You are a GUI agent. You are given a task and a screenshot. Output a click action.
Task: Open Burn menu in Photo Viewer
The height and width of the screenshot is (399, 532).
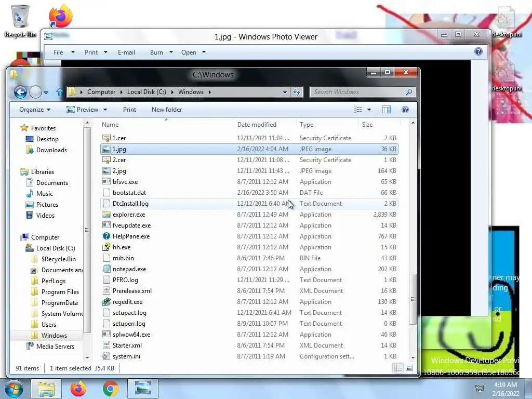pyautogui.click(x=161, y=52)
